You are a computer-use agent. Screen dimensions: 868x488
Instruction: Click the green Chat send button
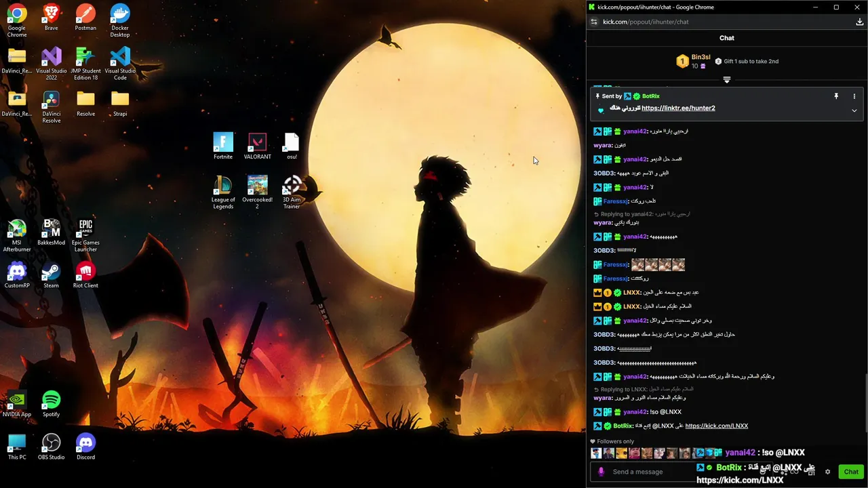coord(851,472)
